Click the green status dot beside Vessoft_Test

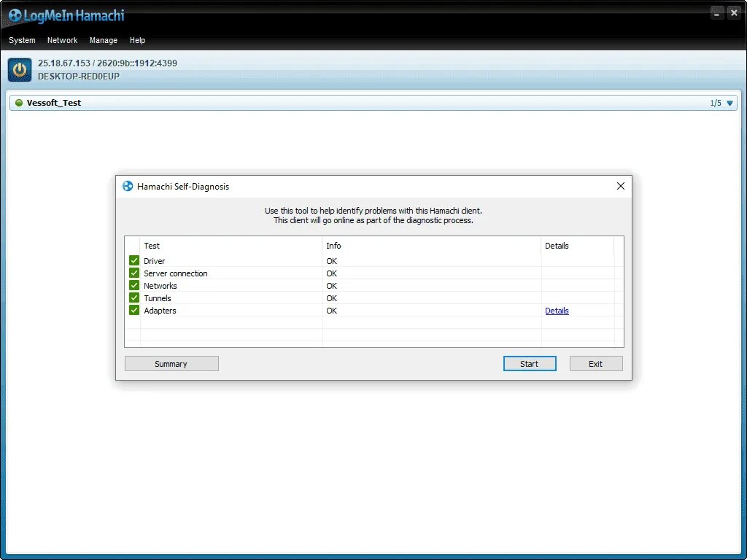pos(19,103)
